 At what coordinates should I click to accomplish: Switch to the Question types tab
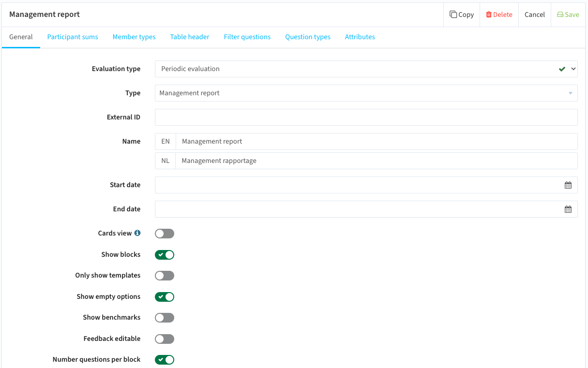point(308,37)
